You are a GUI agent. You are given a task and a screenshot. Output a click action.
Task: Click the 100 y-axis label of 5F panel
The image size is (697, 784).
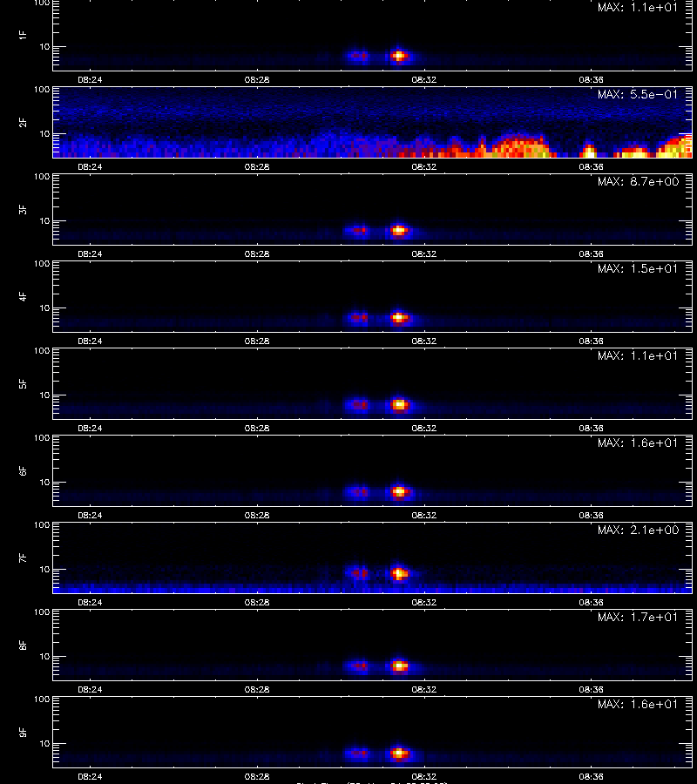click(42, 351)
